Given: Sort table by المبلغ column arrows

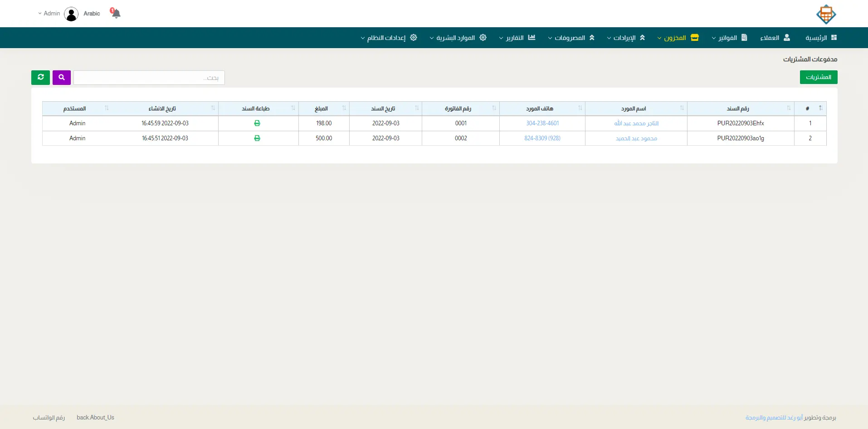Looking at the screenshot, I should coord(344,108).
